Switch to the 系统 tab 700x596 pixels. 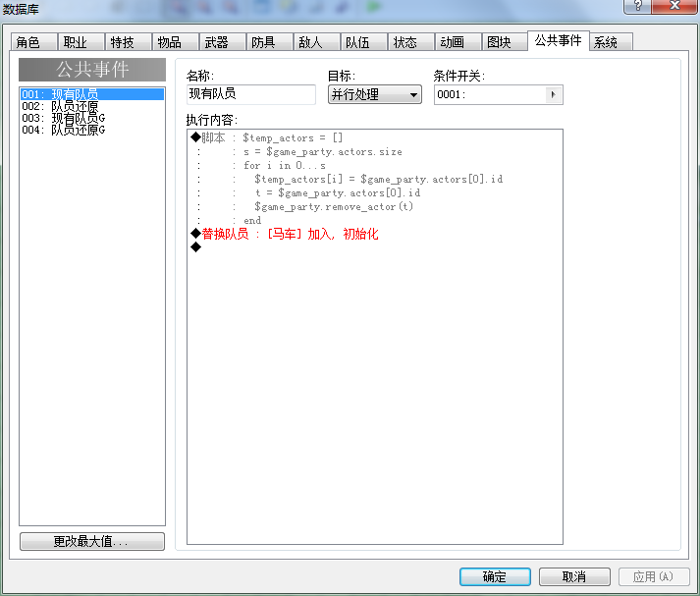coord(611,42)
